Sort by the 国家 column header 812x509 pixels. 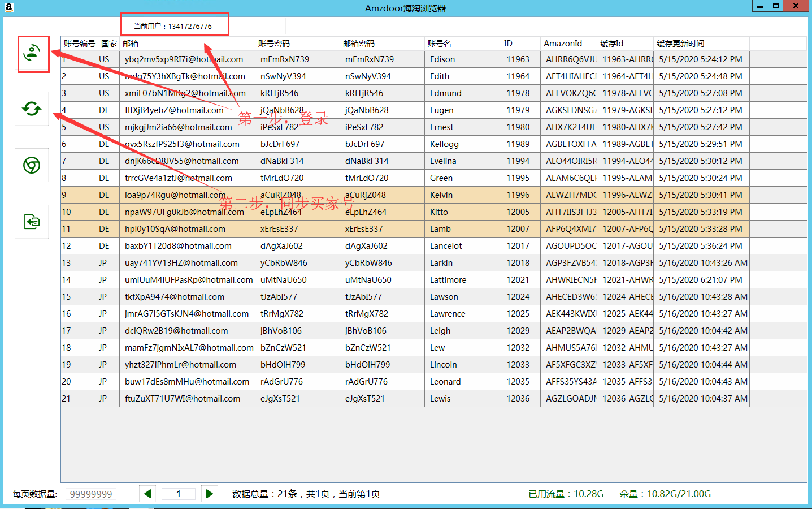(109, 44)
